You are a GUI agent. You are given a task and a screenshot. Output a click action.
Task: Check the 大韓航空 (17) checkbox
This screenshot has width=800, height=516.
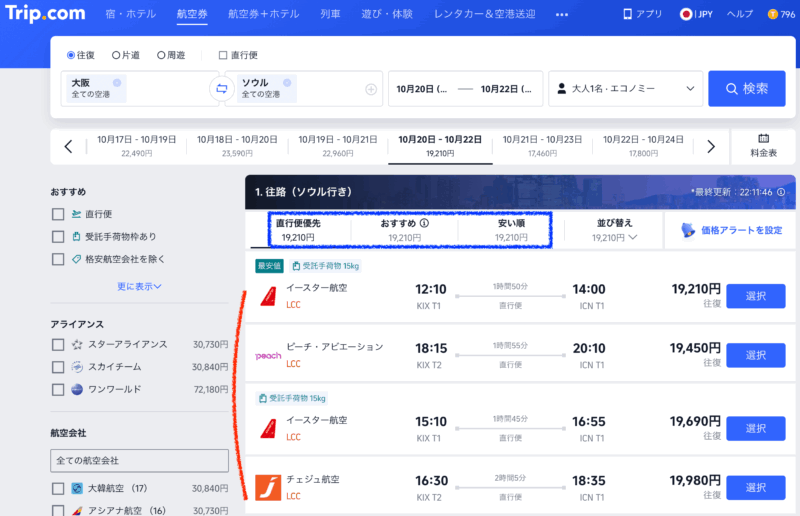click(x=58, y=488)
